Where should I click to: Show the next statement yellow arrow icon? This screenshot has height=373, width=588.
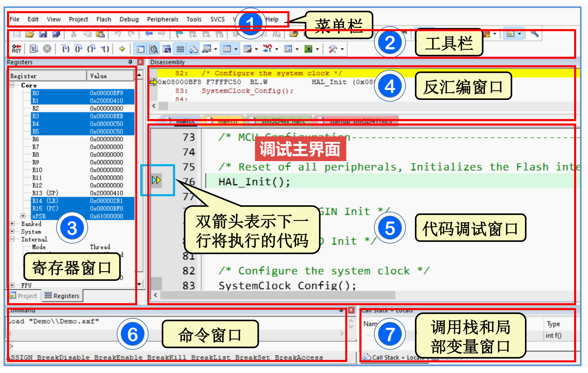122,49
